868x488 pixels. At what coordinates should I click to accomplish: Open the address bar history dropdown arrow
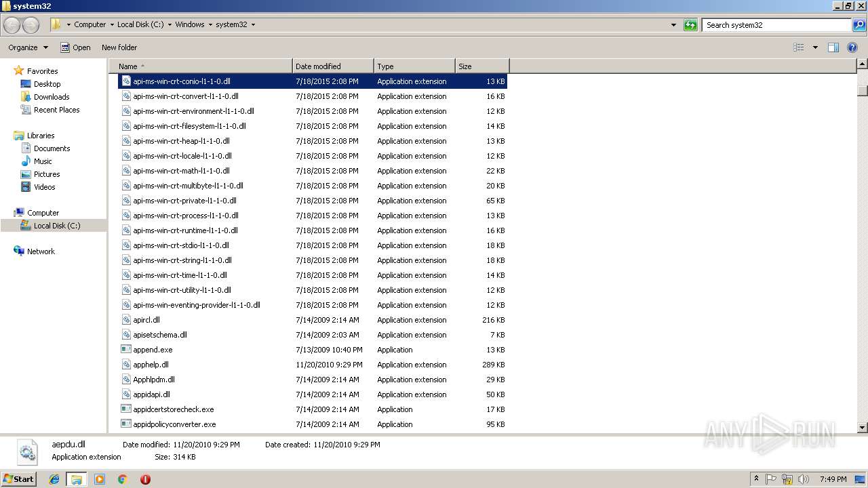pyautogui.click(x=673, y=25)
